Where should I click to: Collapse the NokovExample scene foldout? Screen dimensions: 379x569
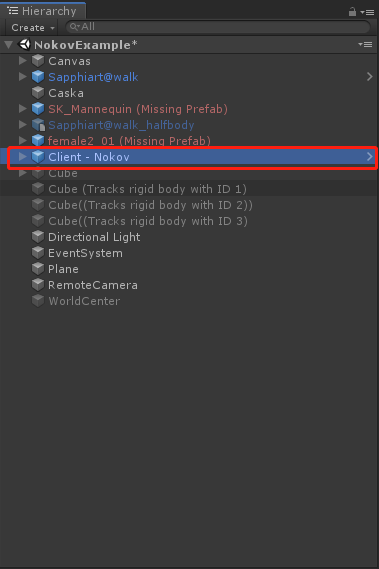point(8,45)
